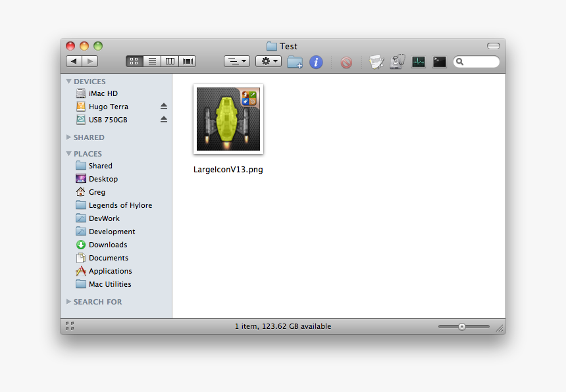Switch to list view
Viewport: 566px width, 392px height.
(x=152, y=61)
